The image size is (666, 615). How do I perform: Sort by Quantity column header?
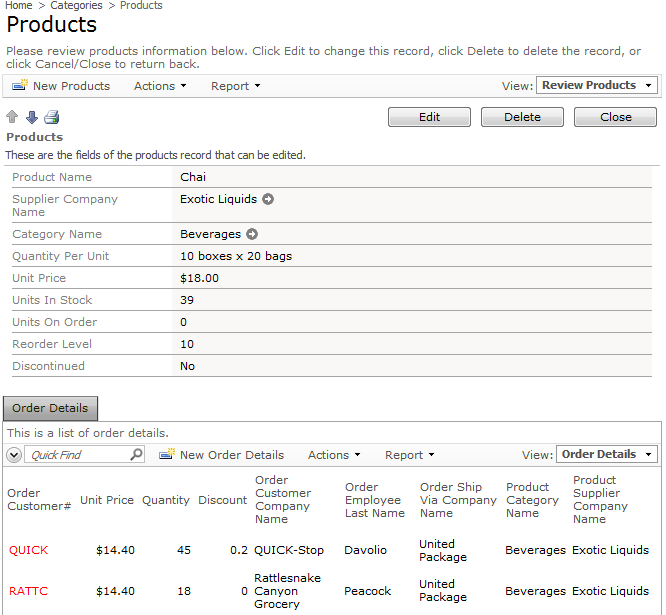[166, 500]
